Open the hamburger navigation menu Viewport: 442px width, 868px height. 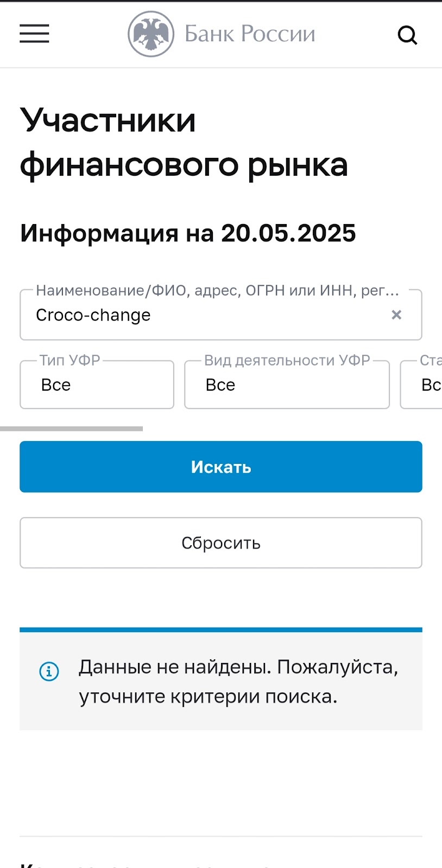click(x=34, y=34)
